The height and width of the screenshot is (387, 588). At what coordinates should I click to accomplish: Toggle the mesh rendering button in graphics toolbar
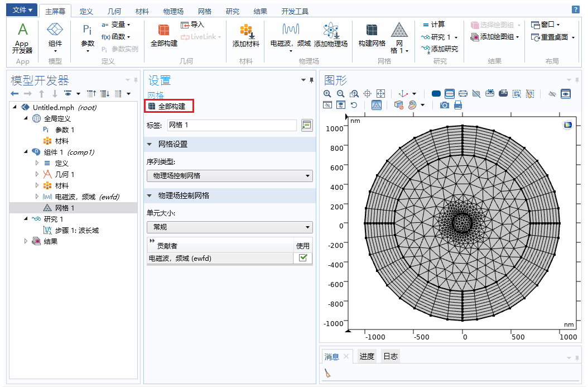[377, 105]
